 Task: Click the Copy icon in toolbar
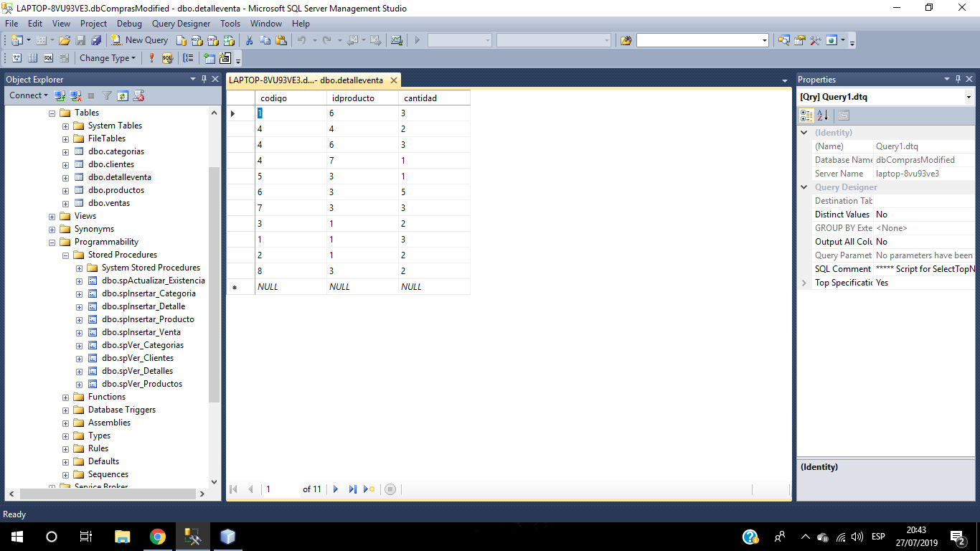[265, 40]
